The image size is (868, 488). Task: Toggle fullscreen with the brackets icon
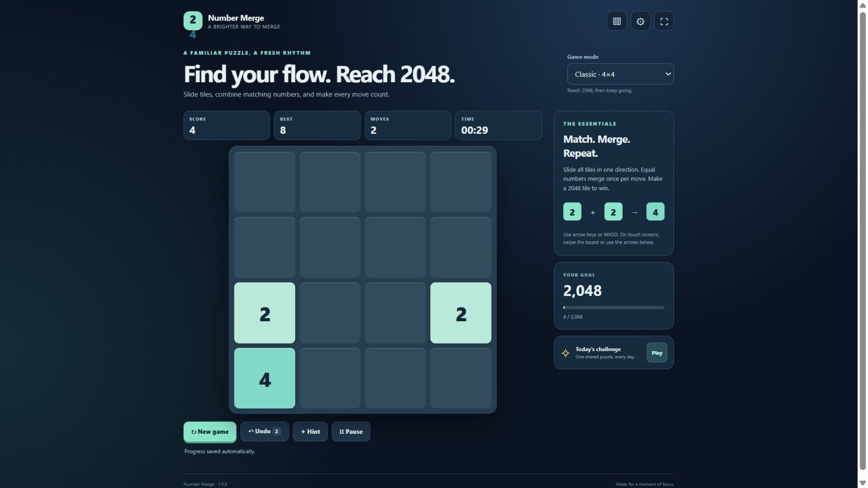point(664,21)
